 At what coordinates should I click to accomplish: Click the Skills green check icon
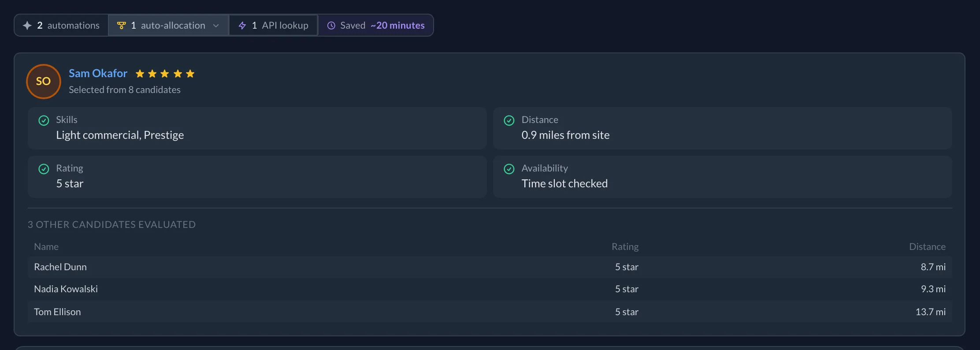coord(44,120)
